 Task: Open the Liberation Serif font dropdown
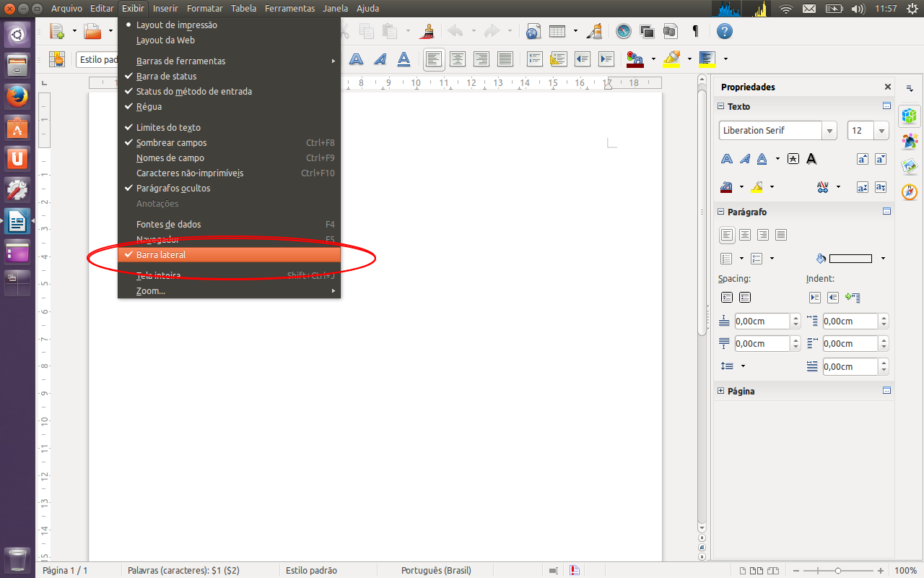tap(829, 131)
